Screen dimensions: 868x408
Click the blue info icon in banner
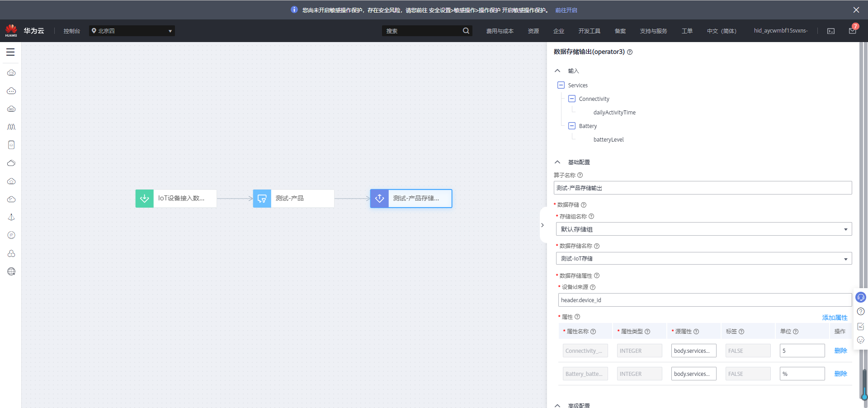(294, 9)
